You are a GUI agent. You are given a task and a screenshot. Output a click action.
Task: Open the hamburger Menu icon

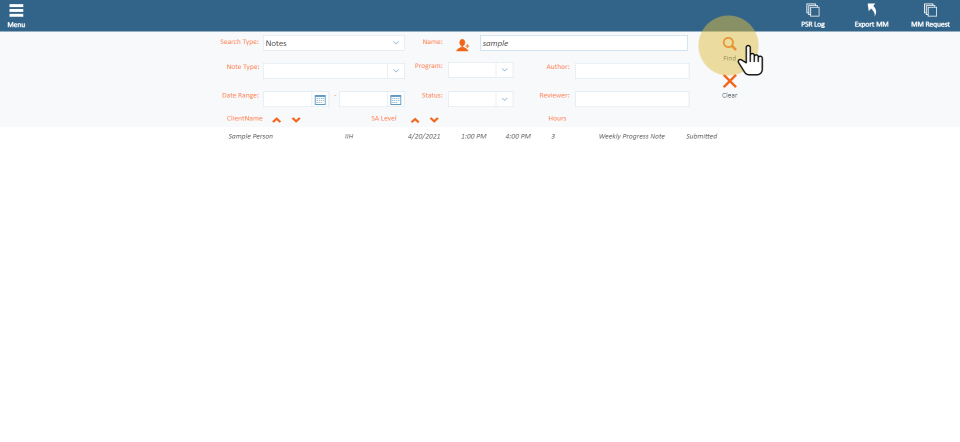coord(16,11)
